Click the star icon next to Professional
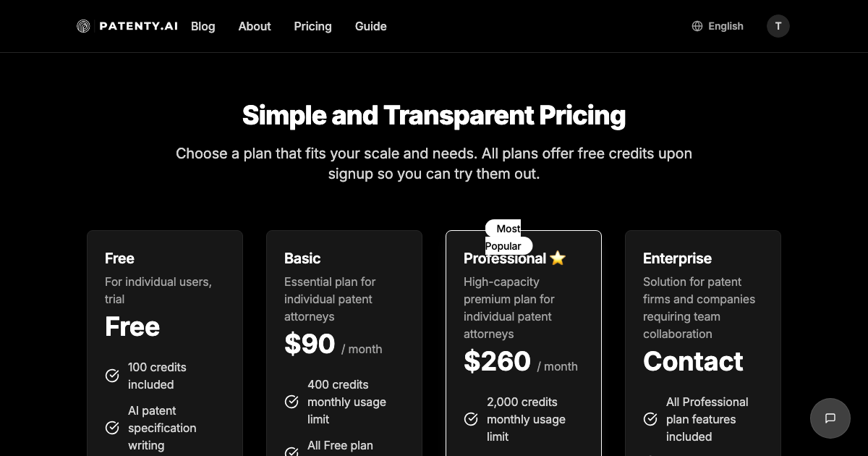The image size is (868, 456). point(557,258)
